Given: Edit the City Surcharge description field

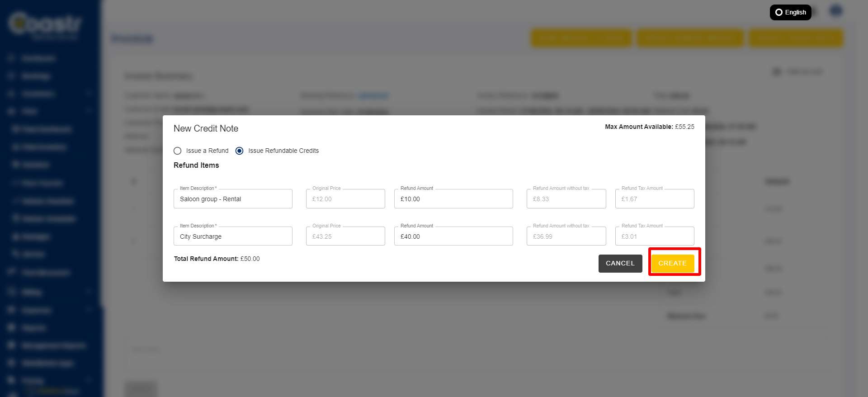Looking at the screenshot, I should point(233,236).
